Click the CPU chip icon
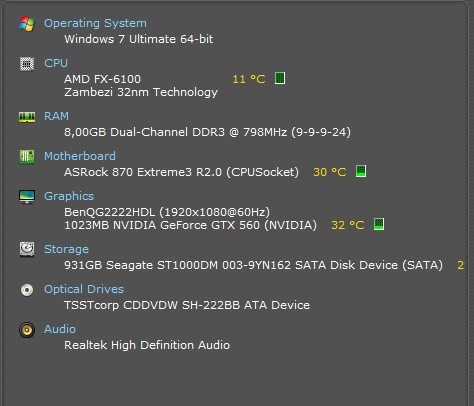The height and width of the screenshot is (406, 474). click(27, 64)
